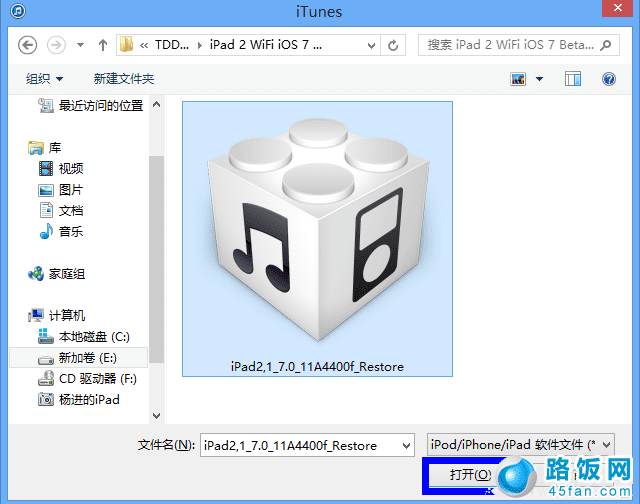Open the iPod/iPhone/iPad 软件文件 type filter
This screenshot has height=504, width=640.
(520, 444)
